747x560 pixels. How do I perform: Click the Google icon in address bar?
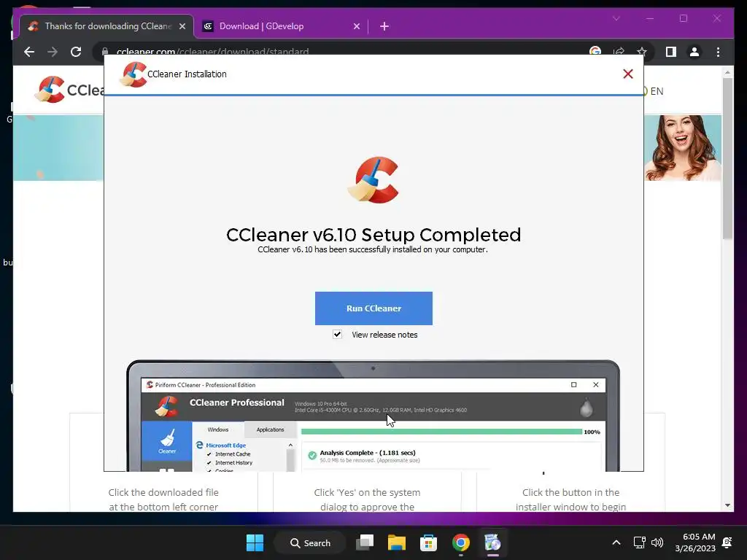point(595,52)
